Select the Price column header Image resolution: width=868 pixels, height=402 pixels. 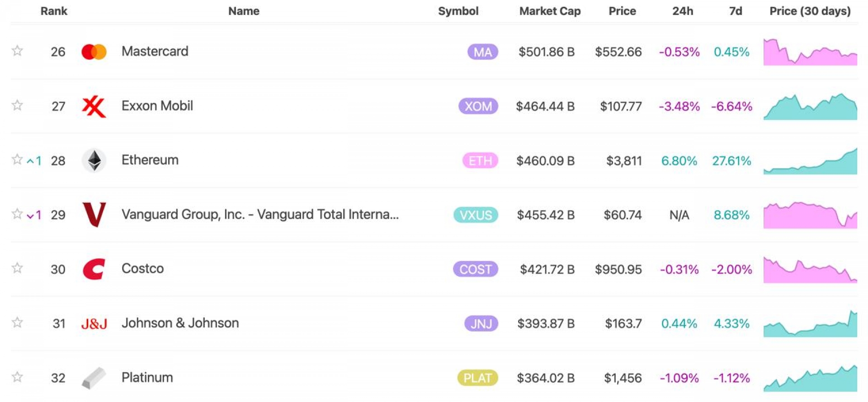[622, 11]
